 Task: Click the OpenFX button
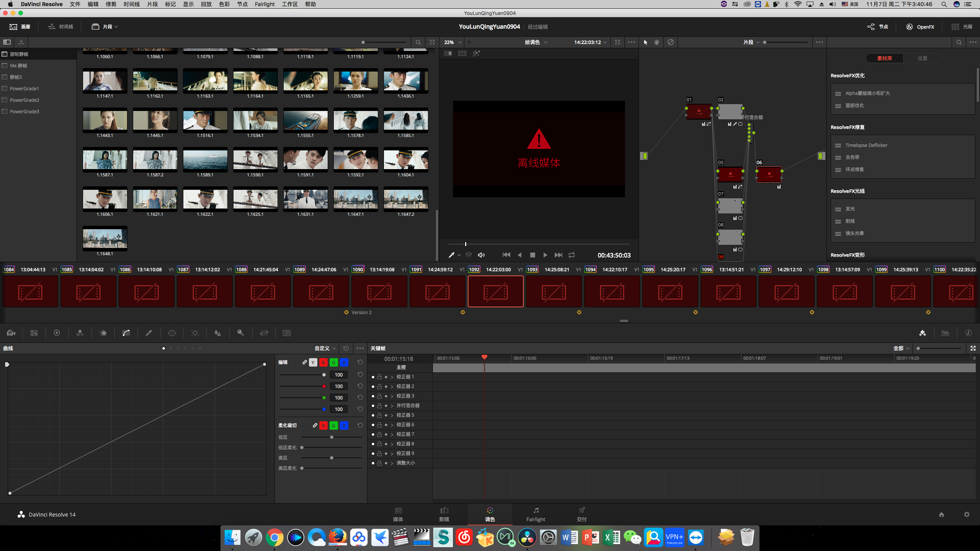920,27
